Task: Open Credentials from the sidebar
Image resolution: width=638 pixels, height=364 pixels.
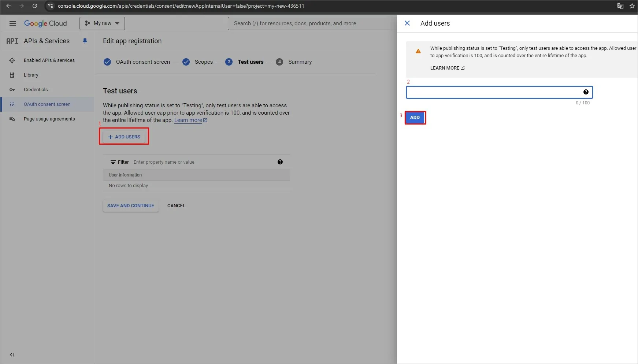Action: coord(36,89)
